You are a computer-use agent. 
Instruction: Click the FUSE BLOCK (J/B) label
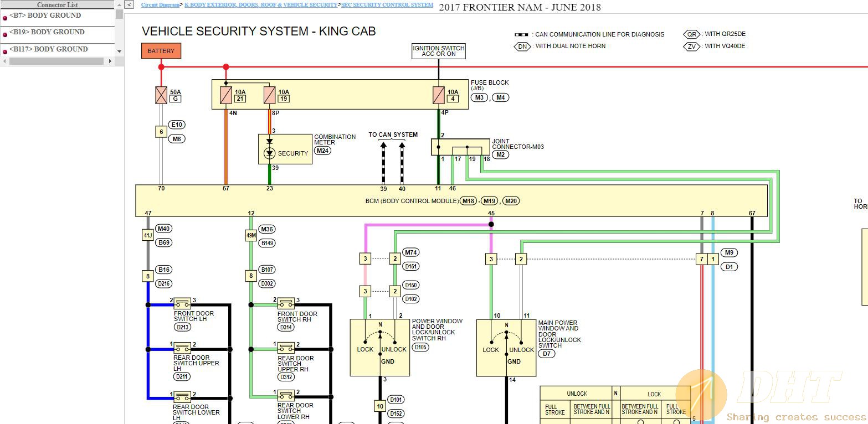click(x=490, y=85)
